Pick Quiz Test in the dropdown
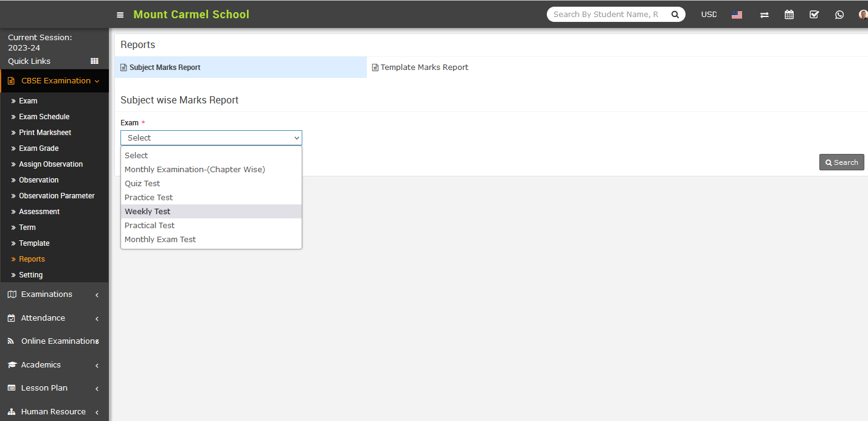868x421 pixels. click(142, 183)
